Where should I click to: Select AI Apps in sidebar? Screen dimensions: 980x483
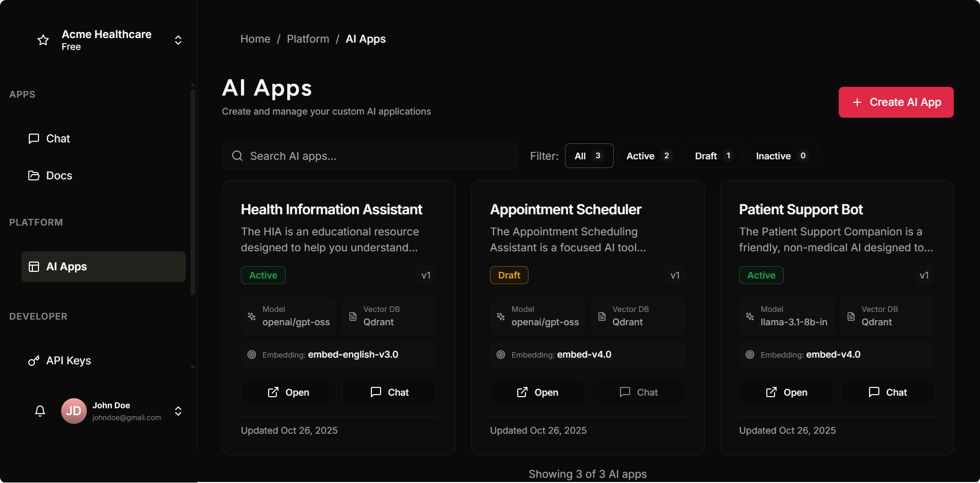103,267
